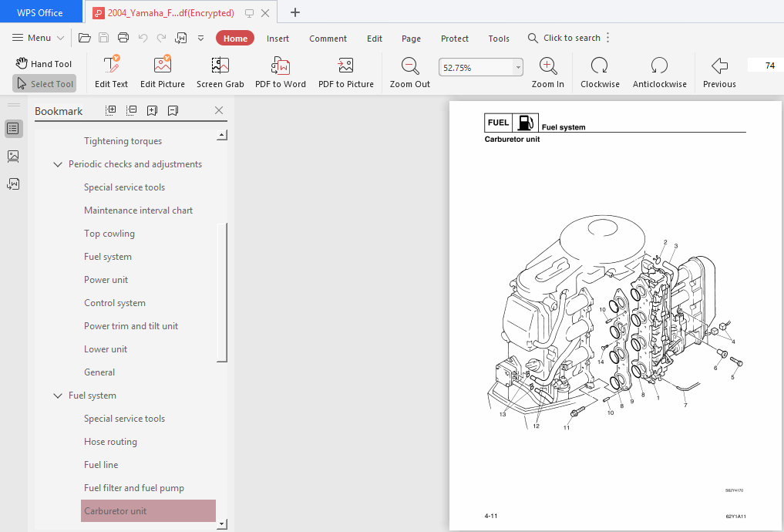Click the bottom sidebar convert panel icon

pos(14,184)
